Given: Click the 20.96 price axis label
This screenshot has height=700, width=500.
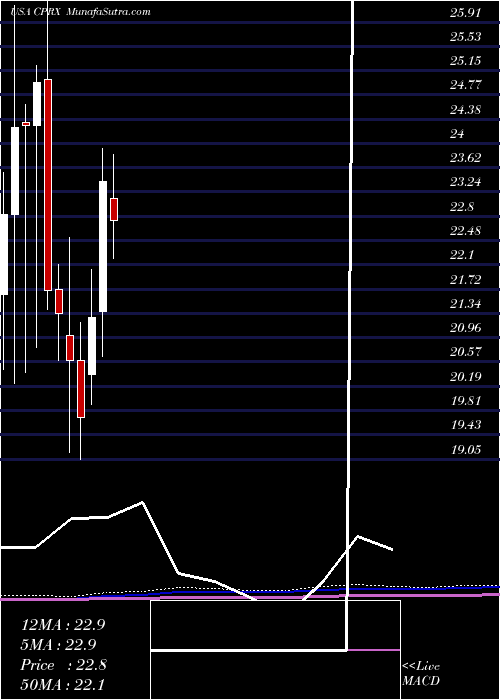Looking at the screenshot, I should tap(466, 328).
